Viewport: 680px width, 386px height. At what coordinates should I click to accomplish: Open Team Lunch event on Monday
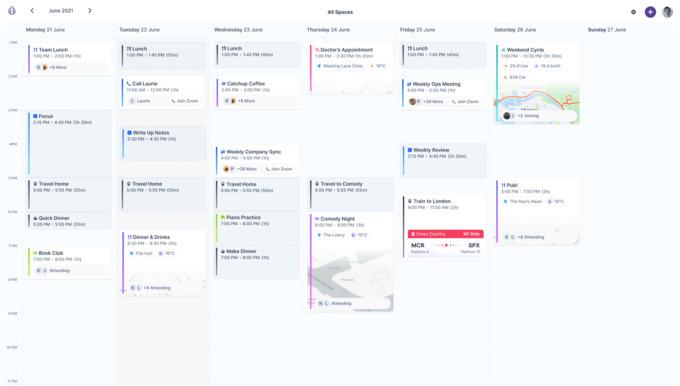pos(69,59)
